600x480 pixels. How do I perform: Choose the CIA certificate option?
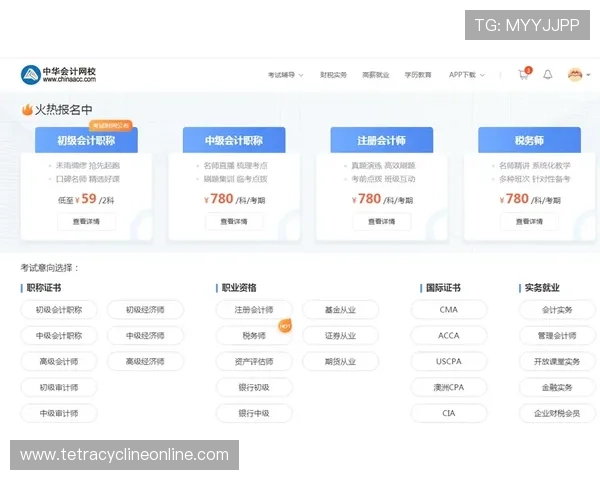(449, 413)
